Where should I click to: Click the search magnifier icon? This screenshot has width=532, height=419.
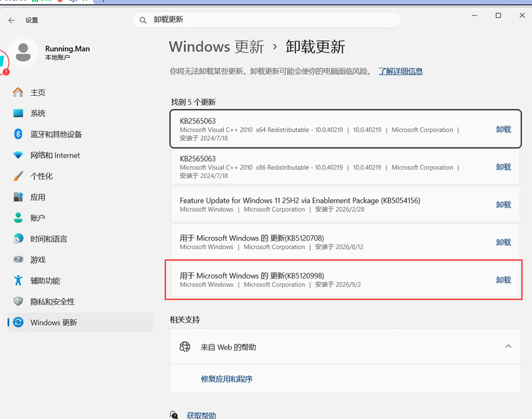(143, 20)
